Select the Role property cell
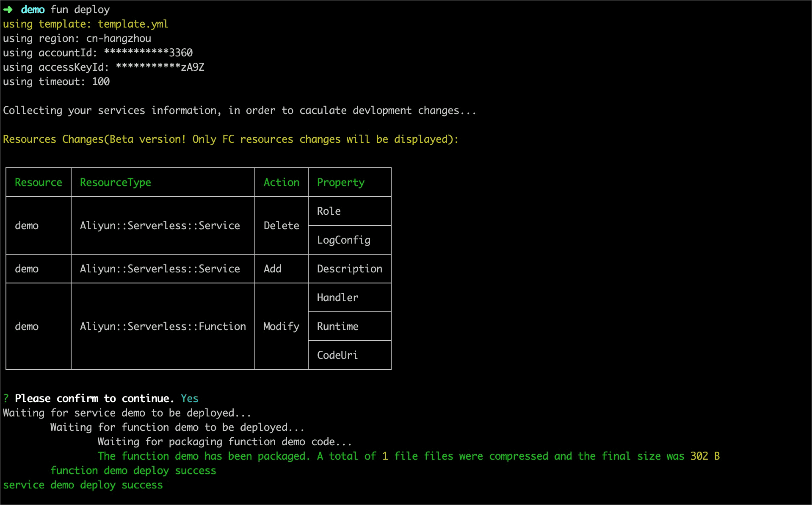This screenshot has width=812, height=505. (x=329, y=211)
